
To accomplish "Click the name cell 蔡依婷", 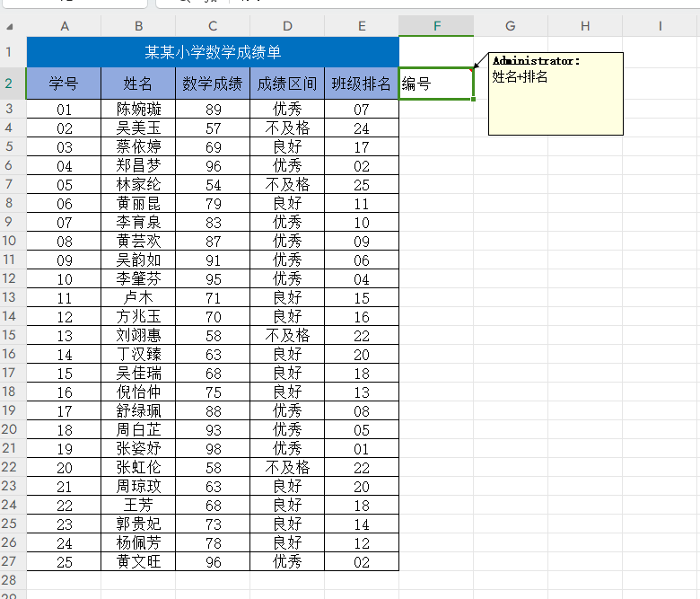I will (x=138, y=147).
